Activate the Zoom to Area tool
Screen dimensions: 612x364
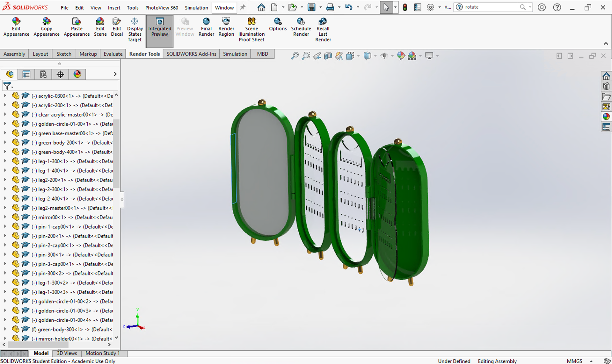point(306,56)
